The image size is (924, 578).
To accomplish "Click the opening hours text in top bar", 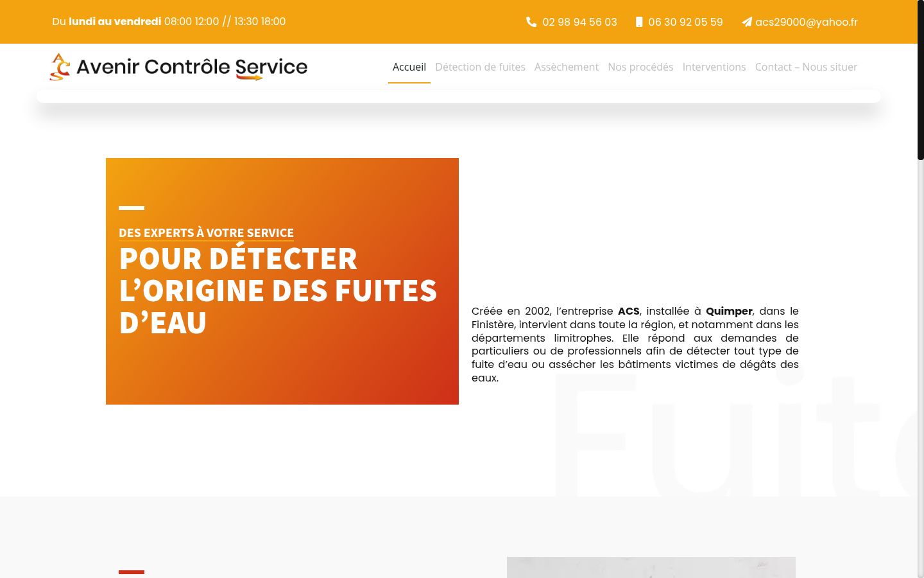I will pos(169,21).
